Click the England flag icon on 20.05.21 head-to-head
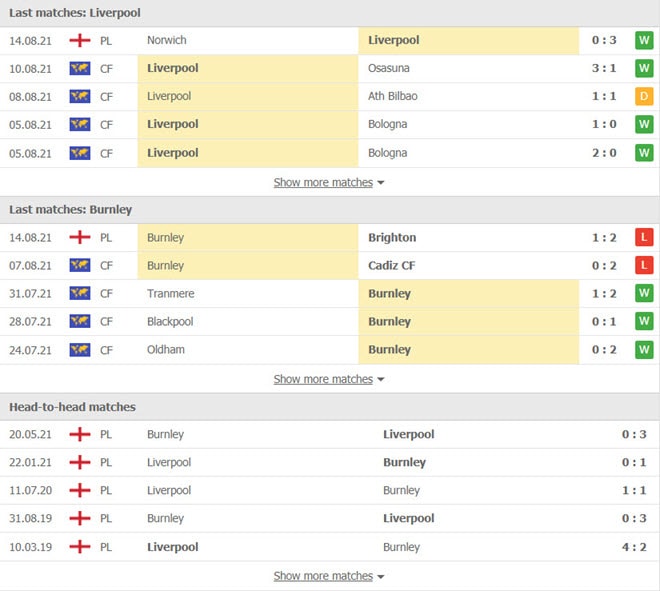The width and height of the screenshot is (660, 591). click(80, 434)
